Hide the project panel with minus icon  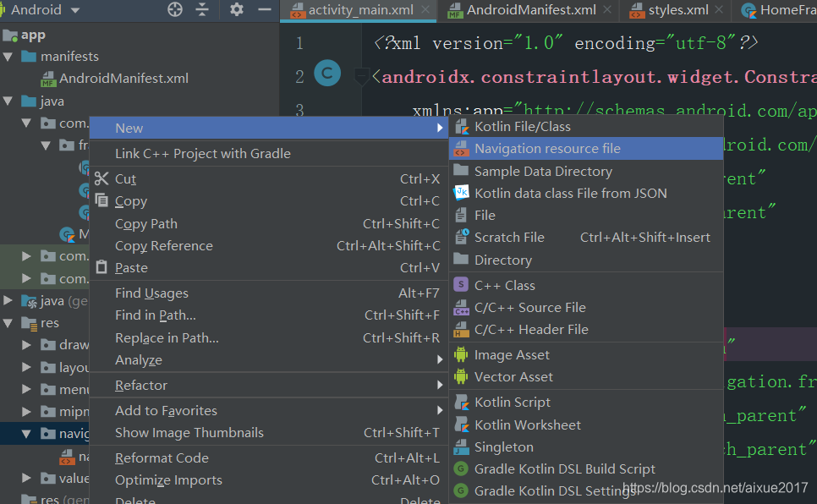(x=265, y=9)
